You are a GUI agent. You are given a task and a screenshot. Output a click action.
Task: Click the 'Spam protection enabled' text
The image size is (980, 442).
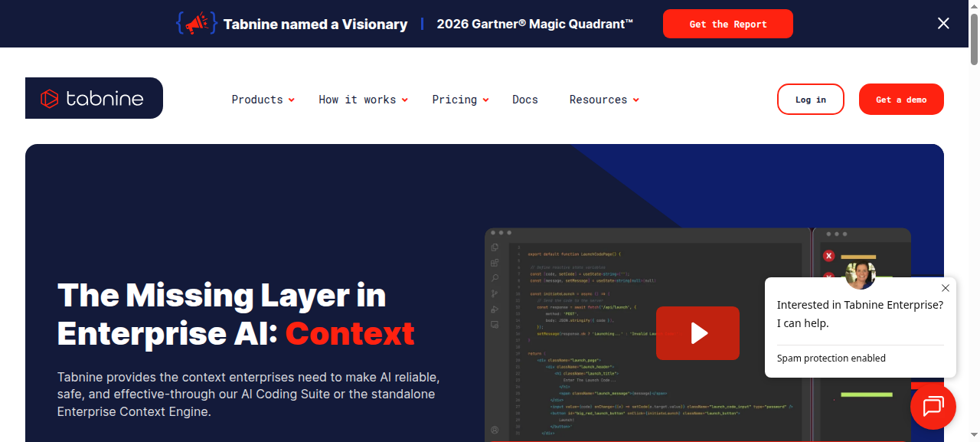click(831, 359)
